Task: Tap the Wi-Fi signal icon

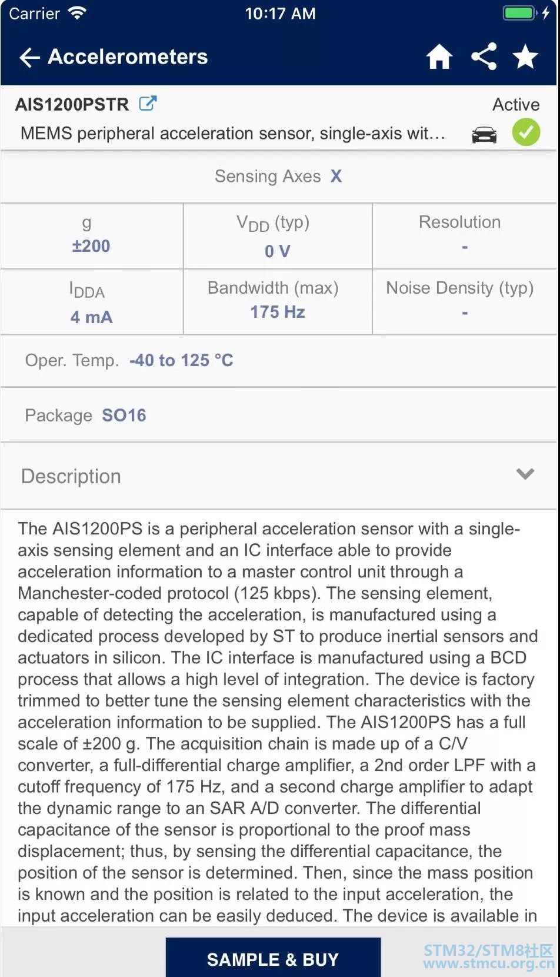Action: click(77, 13)
